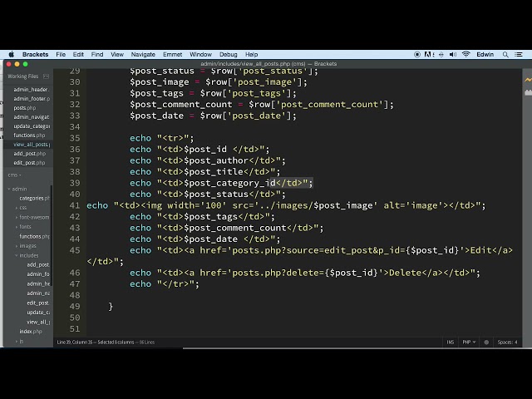Open the Apple menu

click(x=11, y=54)
